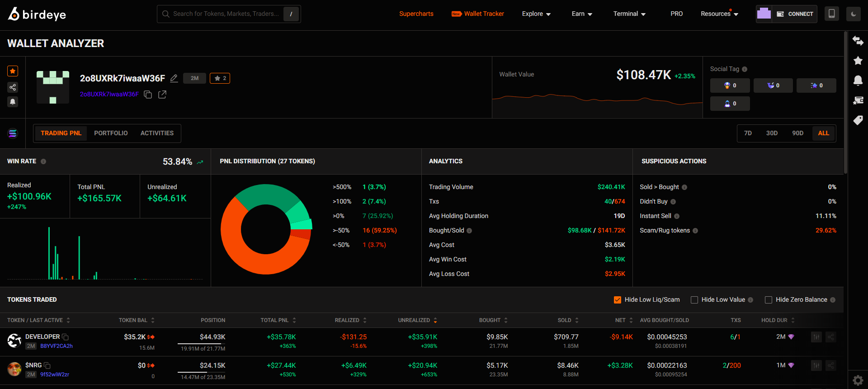Edit wallet name with pencil icon
Screen dimensions: 868x389
[174, 78]
